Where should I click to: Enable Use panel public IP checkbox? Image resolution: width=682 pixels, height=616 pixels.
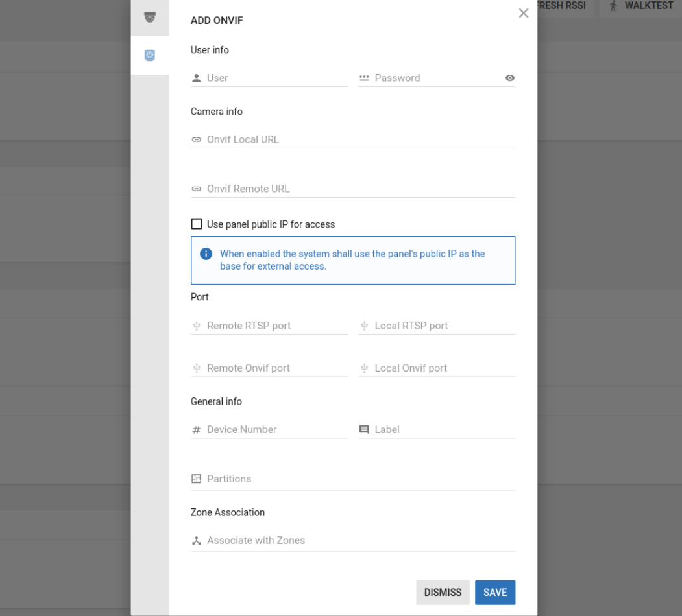pos(197,224)
